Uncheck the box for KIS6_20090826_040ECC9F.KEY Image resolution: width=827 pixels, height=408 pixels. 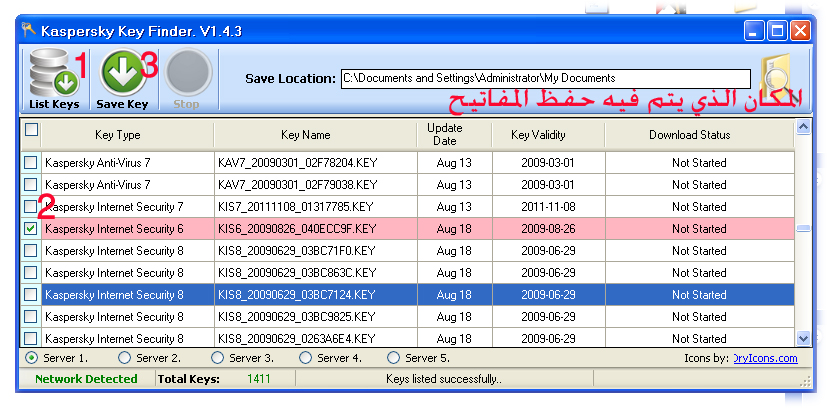[x=31, y=229]
